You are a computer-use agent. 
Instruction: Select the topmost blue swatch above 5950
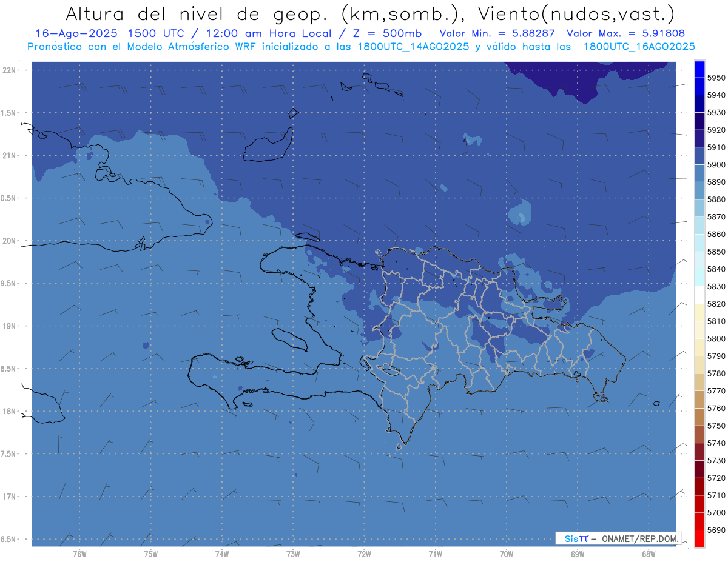click(x=699, y=69)
